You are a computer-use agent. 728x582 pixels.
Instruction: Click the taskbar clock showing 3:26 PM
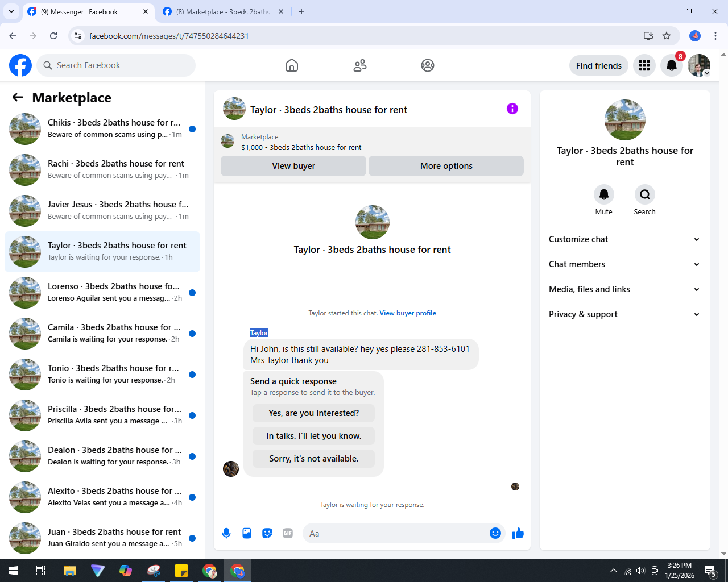pos(680,571)
